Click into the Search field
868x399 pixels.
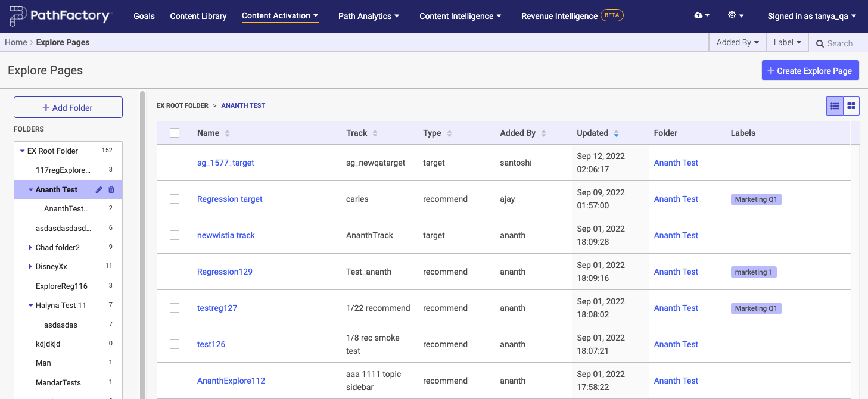840,43
